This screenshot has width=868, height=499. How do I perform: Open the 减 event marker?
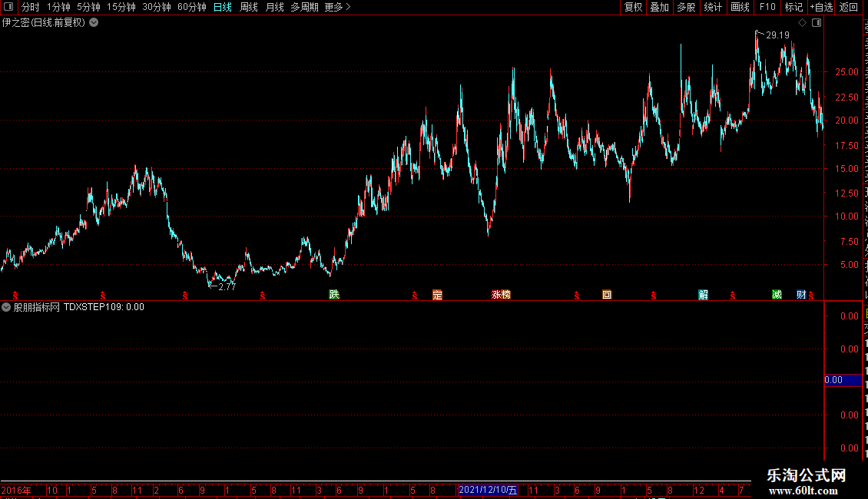coord(777,295)
